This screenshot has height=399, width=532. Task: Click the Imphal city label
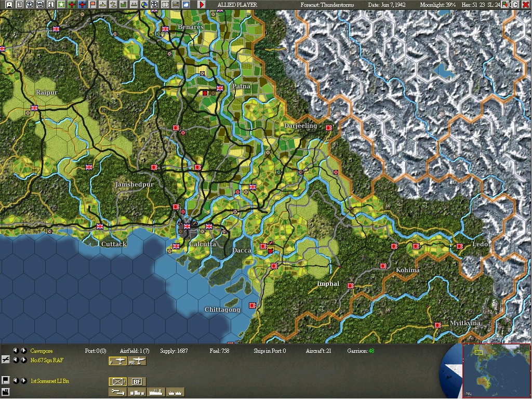tap(328, 284)
